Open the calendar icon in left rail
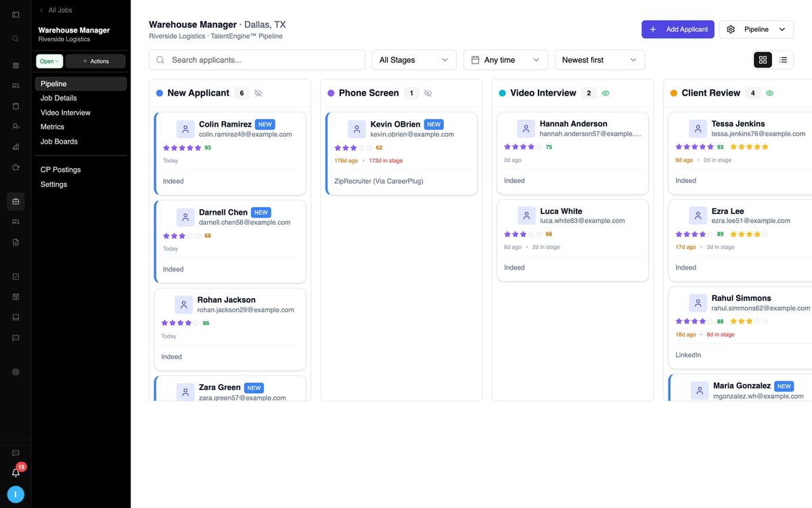The width and height of the screenshot is (812, 508). click(x=16, y=297)
